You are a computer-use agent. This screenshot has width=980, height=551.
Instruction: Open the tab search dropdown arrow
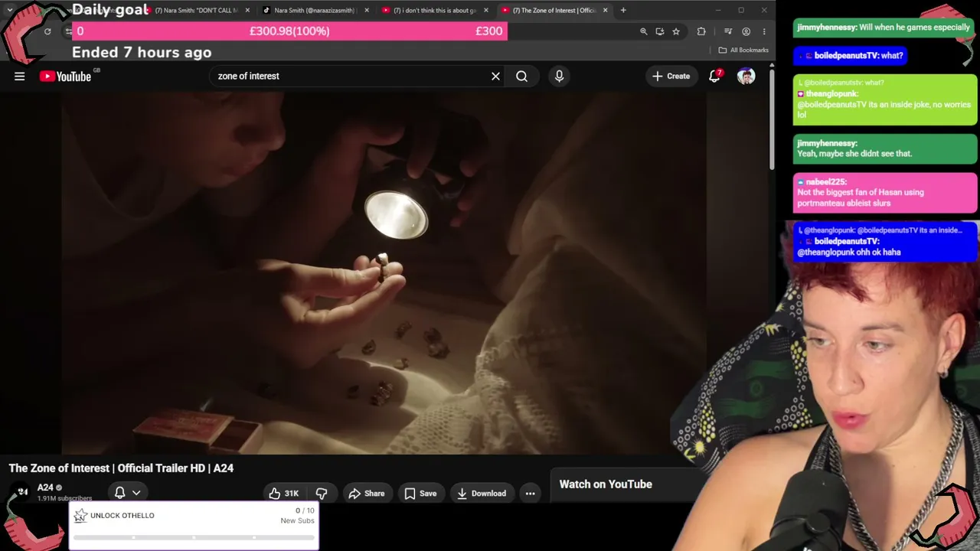(10, 10)
